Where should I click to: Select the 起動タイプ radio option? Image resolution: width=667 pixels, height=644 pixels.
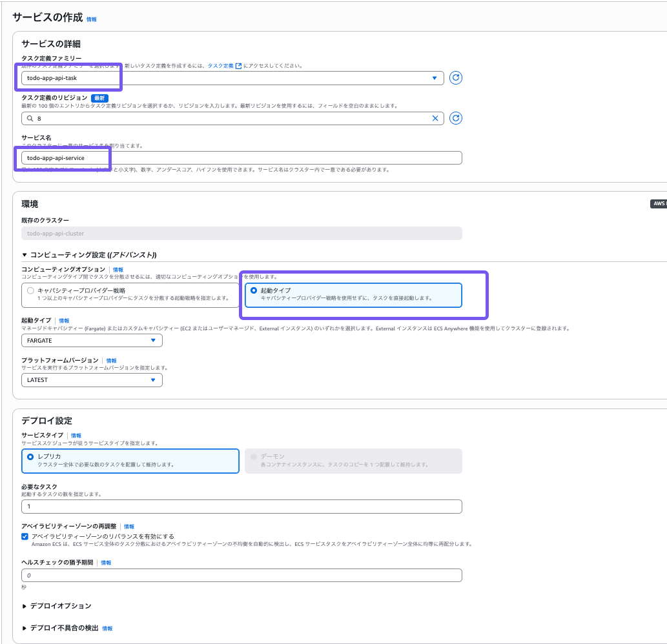click(x=254, y=290)
